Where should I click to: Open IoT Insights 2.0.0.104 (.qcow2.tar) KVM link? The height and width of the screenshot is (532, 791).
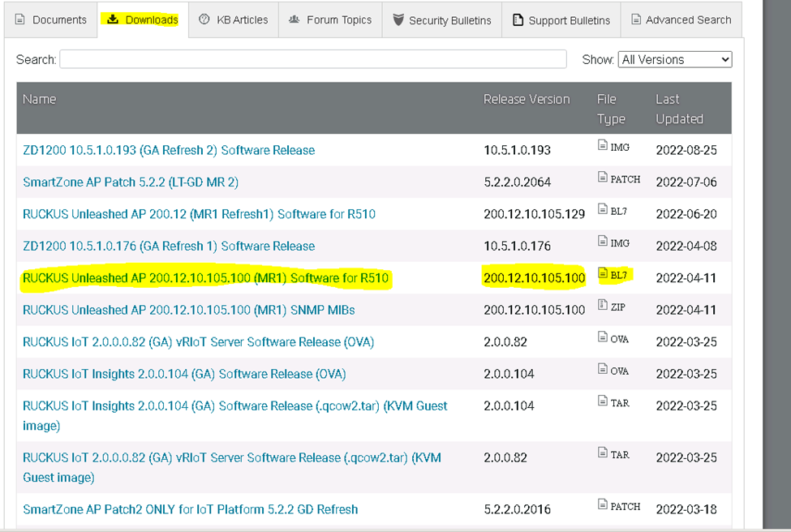[x=235, y=415]
